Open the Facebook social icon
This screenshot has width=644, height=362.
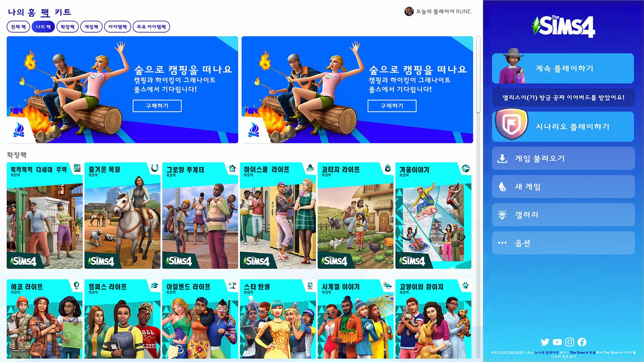pos(582,342)
